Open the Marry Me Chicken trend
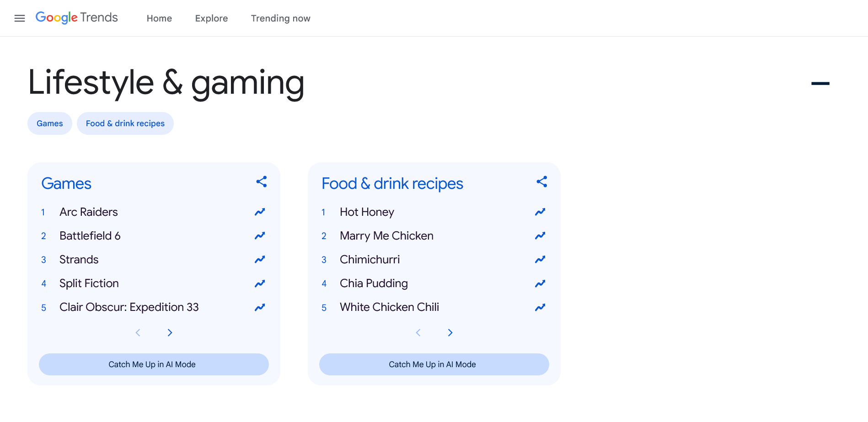The height and width of the screenshot is (422, 868). click(x=386, y=236)
